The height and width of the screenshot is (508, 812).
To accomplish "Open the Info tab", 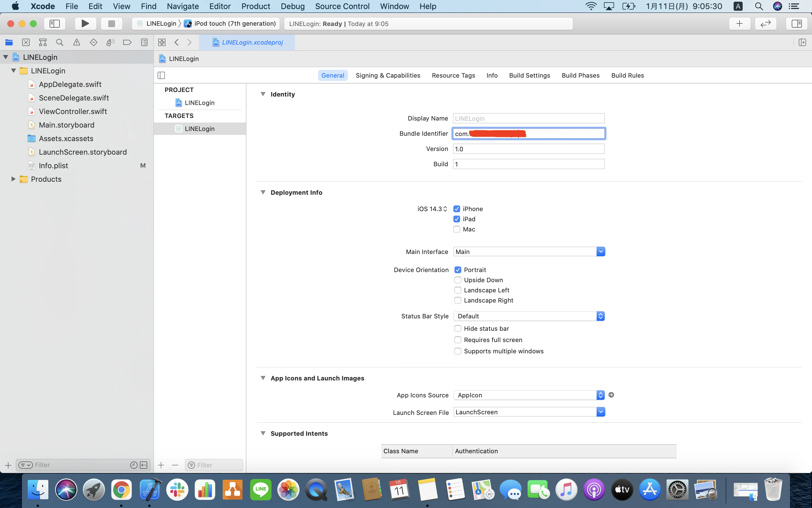I will (492, 75).
